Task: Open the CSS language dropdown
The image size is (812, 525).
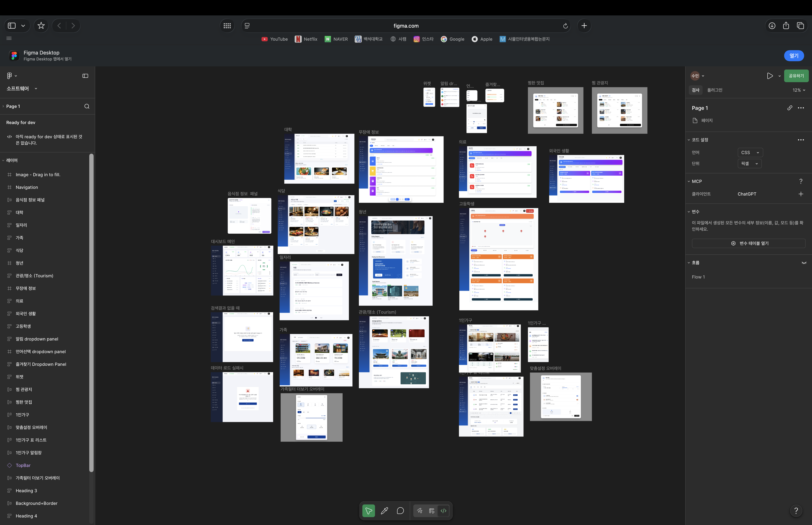Action: (750, 152)
